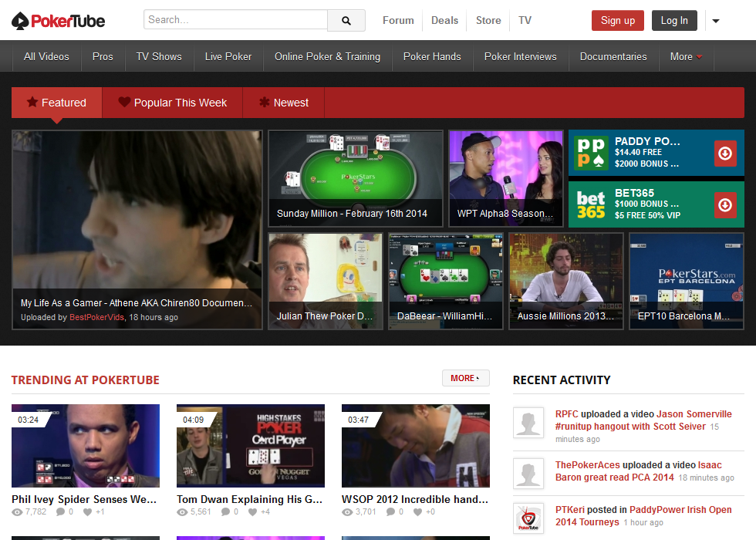
Task: Click the Paddy Power logo
Action: click(x=592, y=153)
